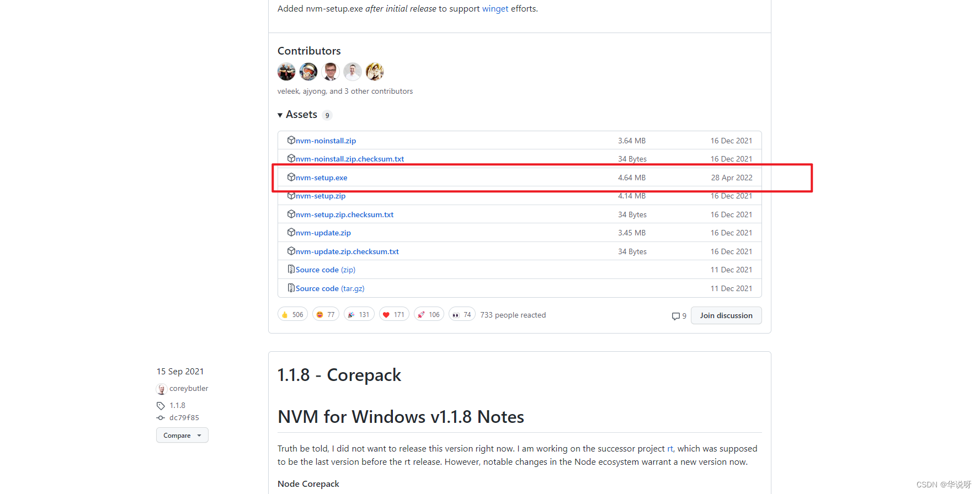
Task: Open the coreybutler author profile
Action: (189, 388)
